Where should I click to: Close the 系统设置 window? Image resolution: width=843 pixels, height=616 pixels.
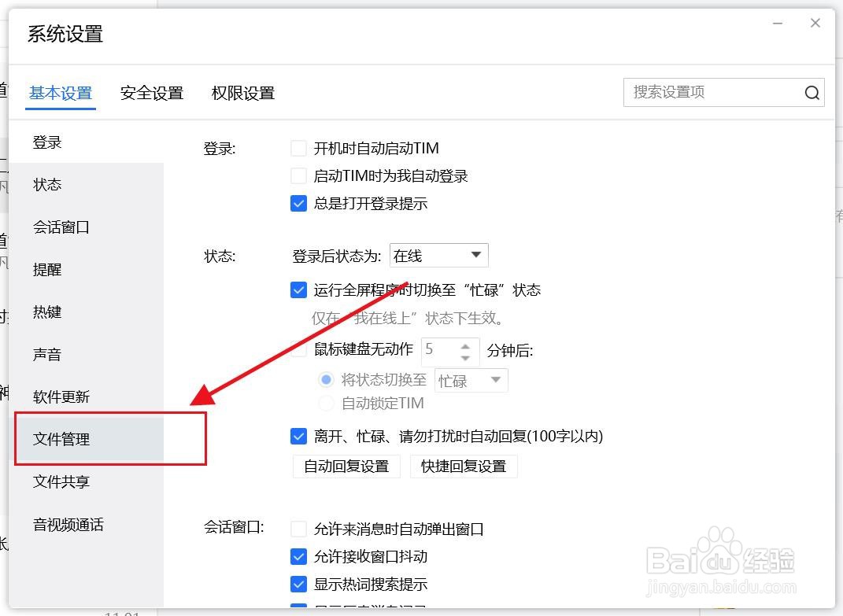click(x=815, y=23)
